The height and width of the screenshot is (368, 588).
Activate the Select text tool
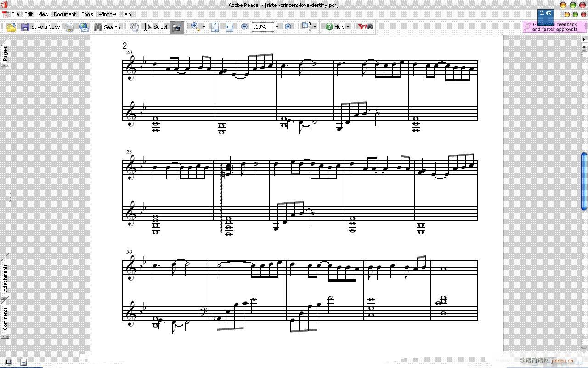(x=156, y=27)
